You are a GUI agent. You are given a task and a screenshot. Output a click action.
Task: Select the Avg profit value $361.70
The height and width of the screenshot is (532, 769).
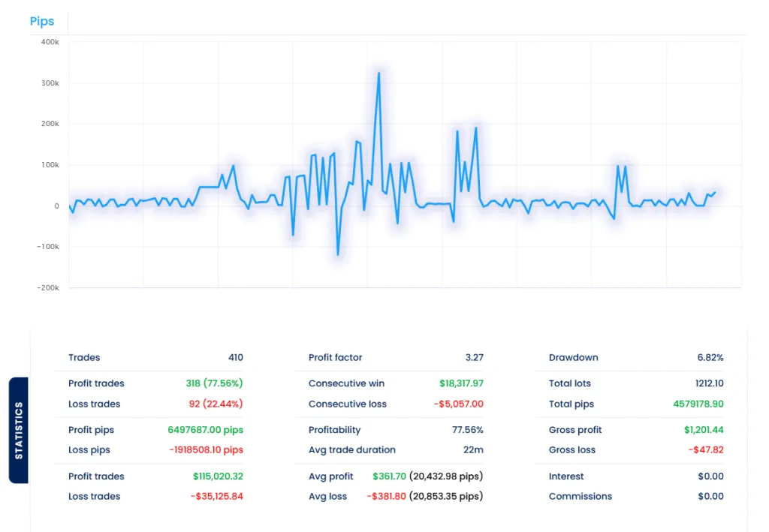(389, 476)
